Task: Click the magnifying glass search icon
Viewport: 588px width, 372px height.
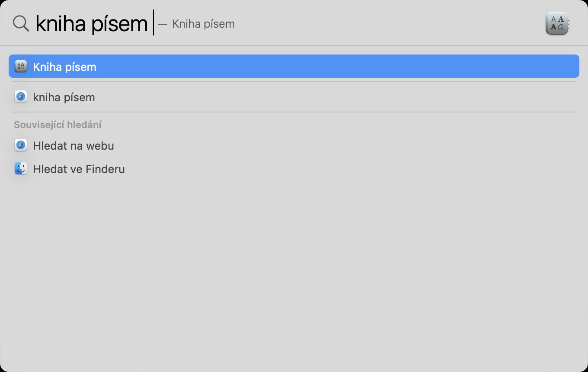Action: click(x=20, y=23)
